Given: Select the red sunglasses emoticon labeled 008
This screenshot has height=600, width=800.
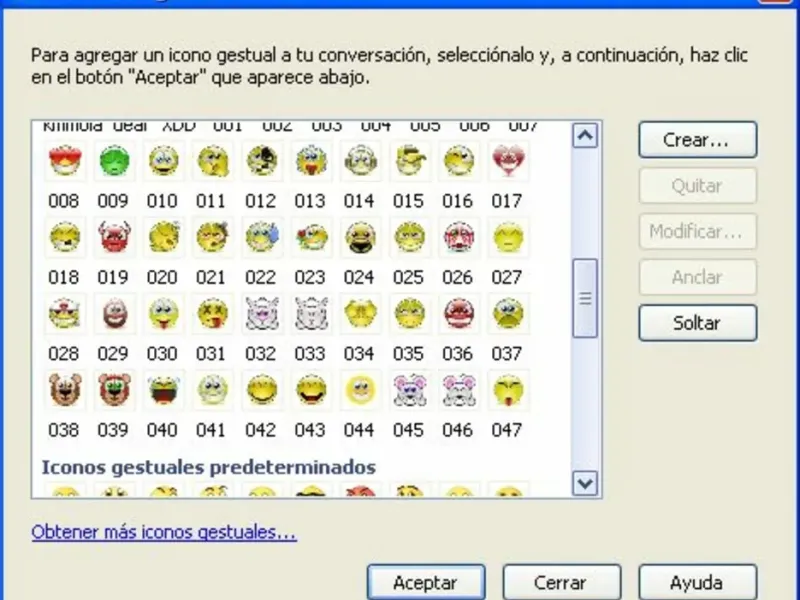Looking at the screenshot, I should [x=65, y=161].
